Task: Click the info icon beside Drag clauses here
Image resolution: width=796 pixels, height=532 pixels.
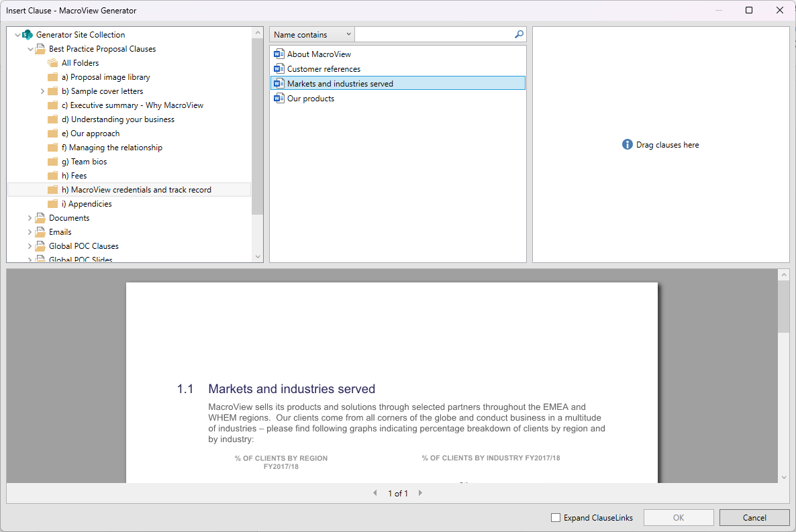Action: tap(628, 145)
